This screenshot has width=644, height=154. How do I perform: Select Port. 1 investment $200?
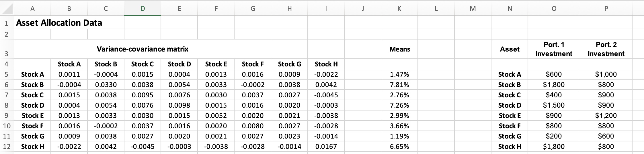(554, 136)
